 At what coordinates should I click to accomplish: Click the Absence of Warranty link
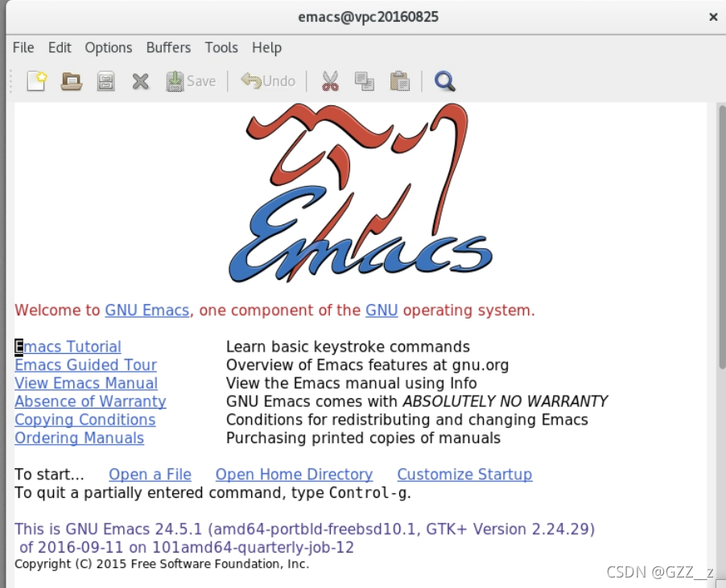[90, 401]
